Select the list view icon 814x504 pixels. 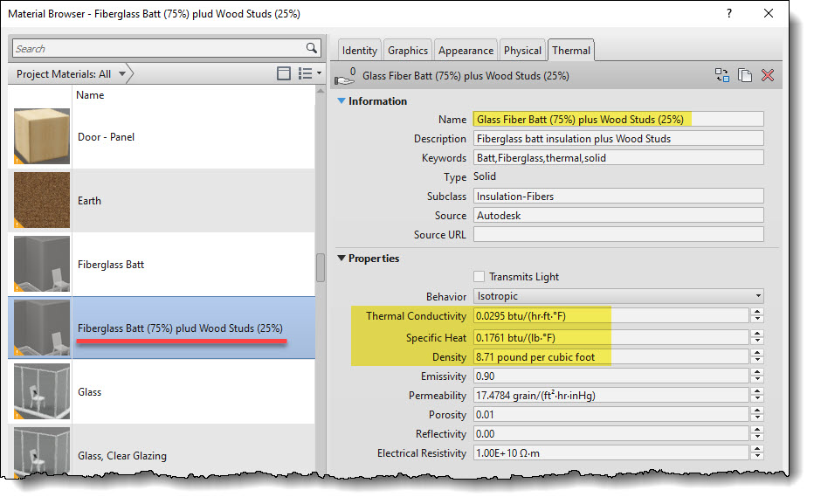tap(307, 73)
